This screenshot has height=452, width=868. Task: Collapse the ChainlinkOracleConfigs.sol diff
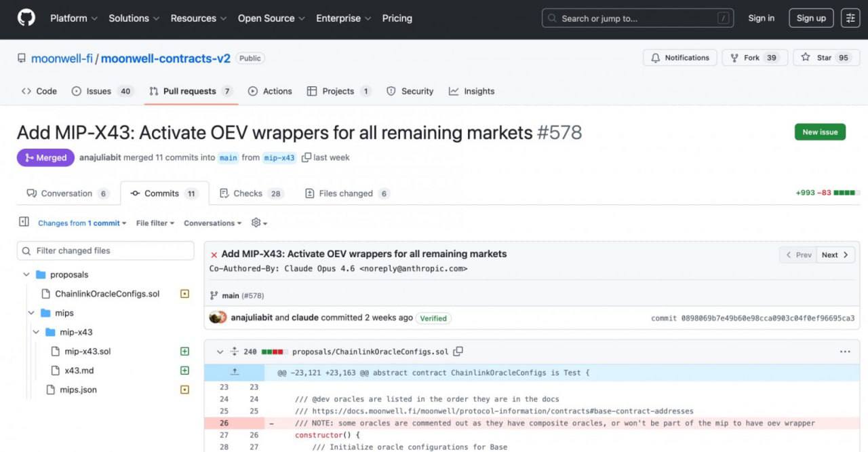click(220, 352)
